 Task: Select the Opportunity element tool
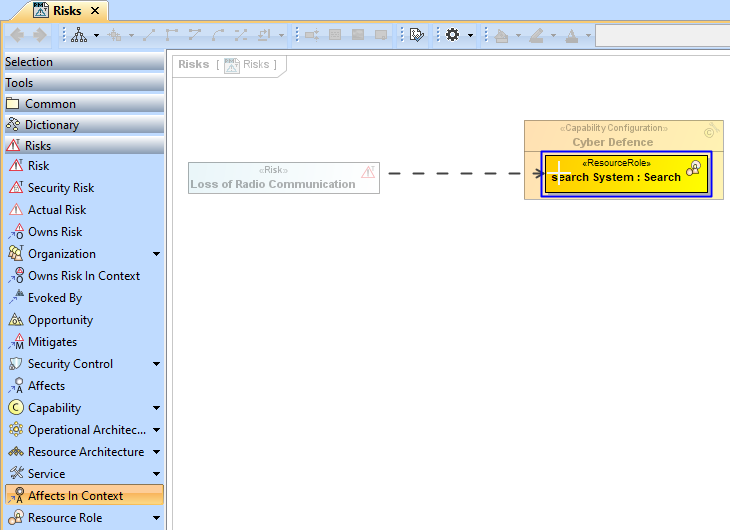tap(60, 320)
